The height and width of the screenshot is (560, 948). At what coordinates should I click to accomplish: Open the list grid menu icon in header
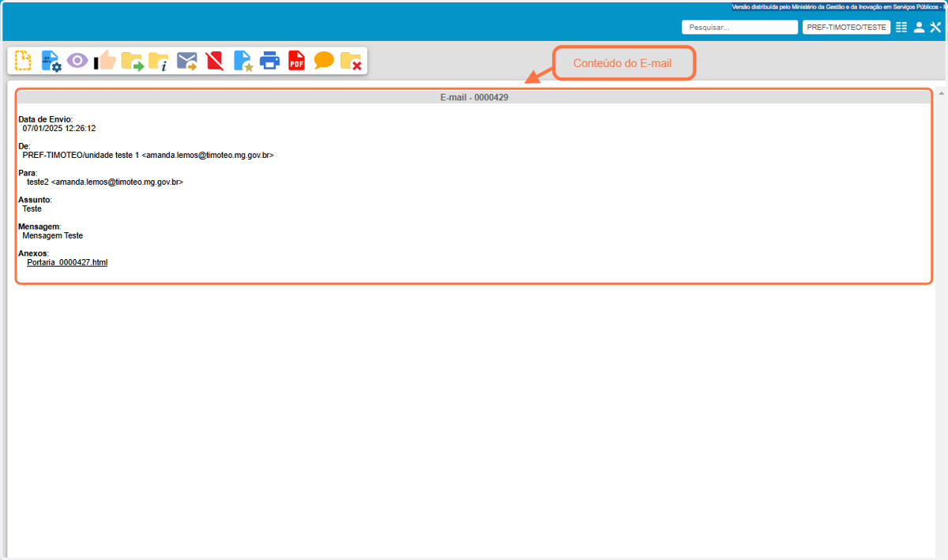[x=901, y=27]
